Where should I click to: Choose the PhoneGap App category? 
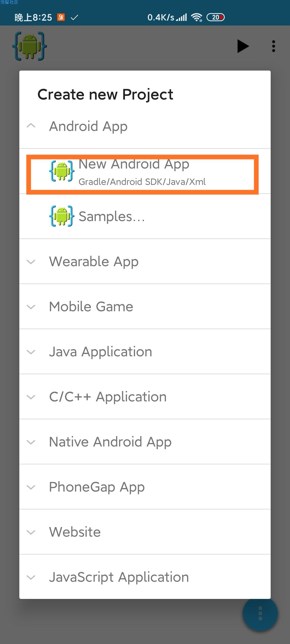145,487
